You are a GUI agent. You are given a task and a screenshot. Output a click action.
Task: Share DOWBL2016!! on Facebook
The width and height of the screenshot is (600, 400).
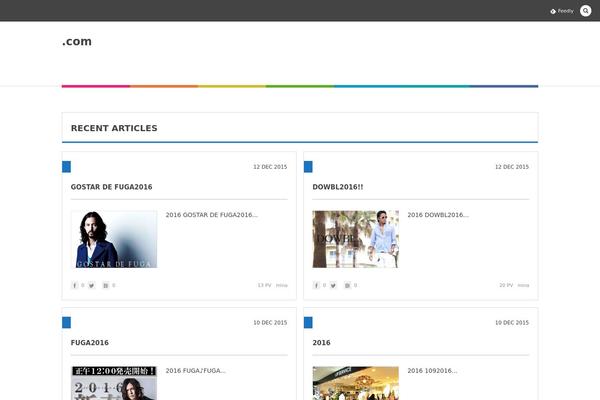[316, 285]
